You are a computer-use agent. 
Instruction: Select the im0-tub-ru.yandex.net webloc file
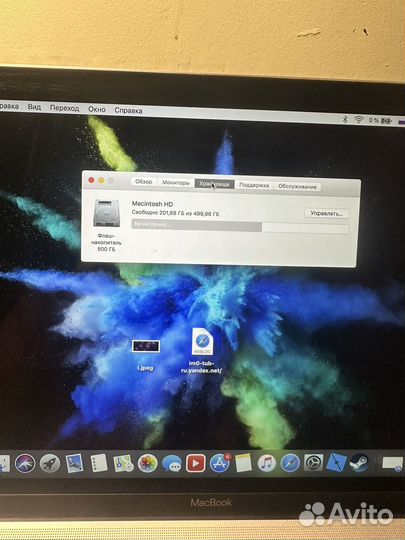202,351
